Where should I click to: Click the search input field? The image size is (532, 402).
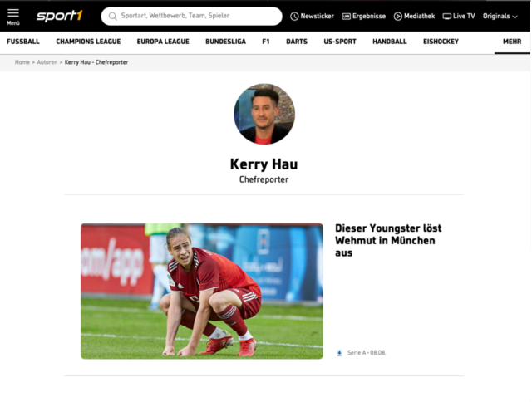click(192, 17)
